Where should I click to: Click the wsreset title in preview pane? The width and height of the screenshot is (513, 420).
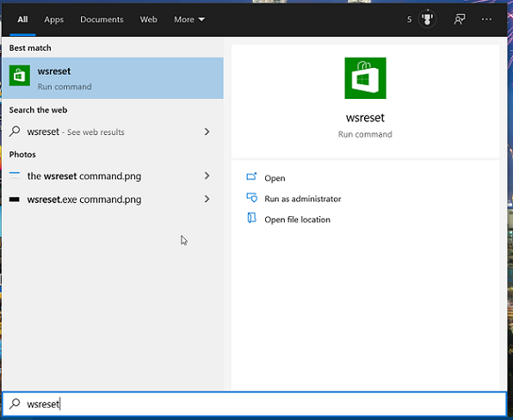click(365, 118)
